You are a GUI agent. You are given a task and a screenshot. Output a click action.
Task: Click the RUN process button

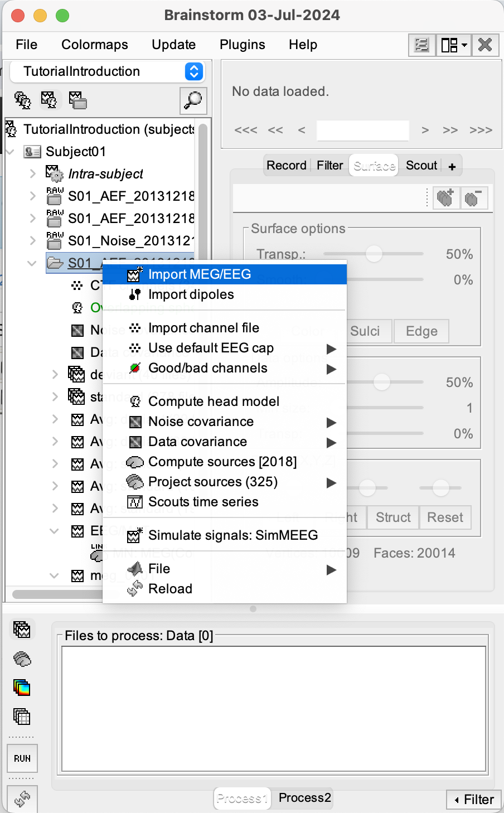point(22,758)
